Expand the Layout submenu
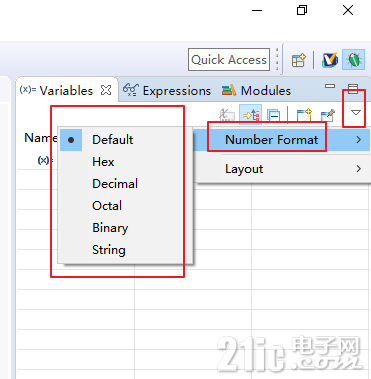Image resolution: width=371 pixels, height=379 pixels. [282, 169]
